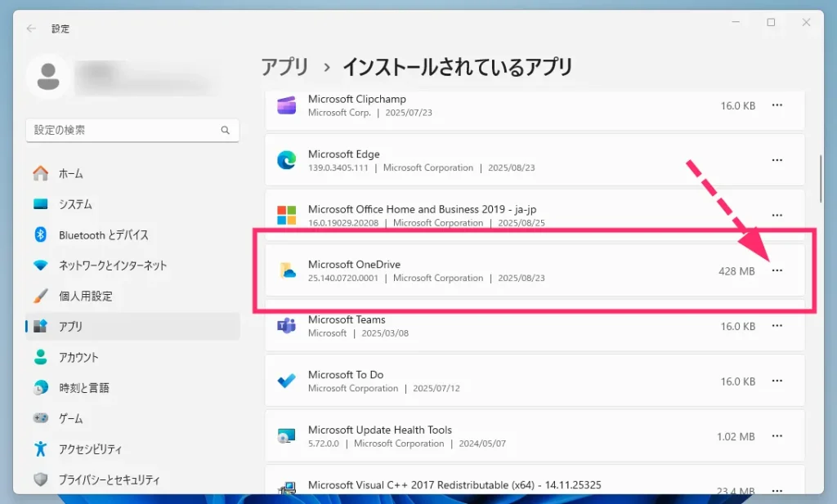Focus the 設定の検索 search box
Viewport: 837px width, 504px height.
(x=132, y=130)
